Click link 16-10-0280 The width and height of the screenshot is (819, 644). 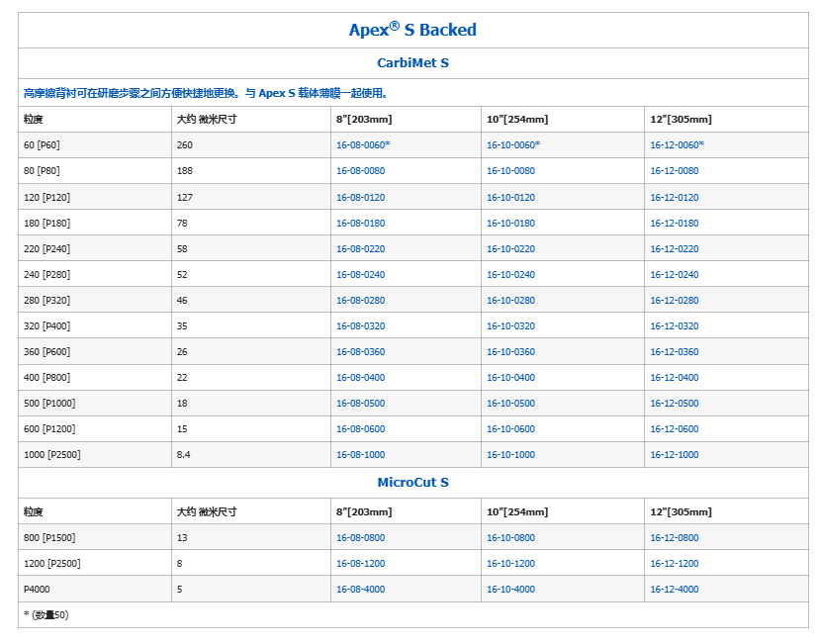pyautogui.click(x=510, y=301)
